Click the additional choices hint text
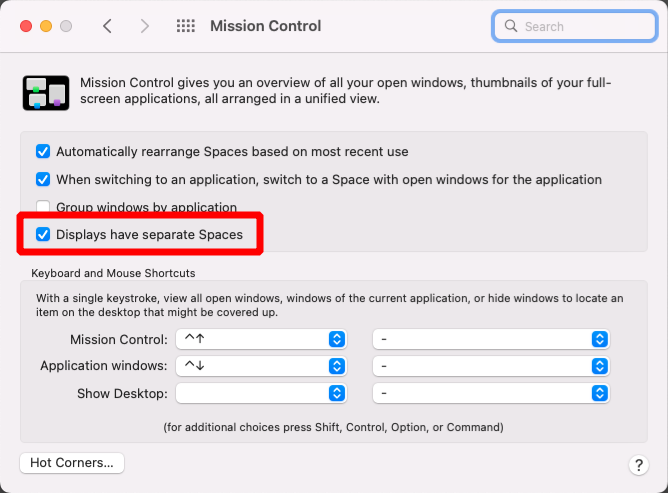Image resolution: width=668 pixels, height=493 pixels. [334, 427]
